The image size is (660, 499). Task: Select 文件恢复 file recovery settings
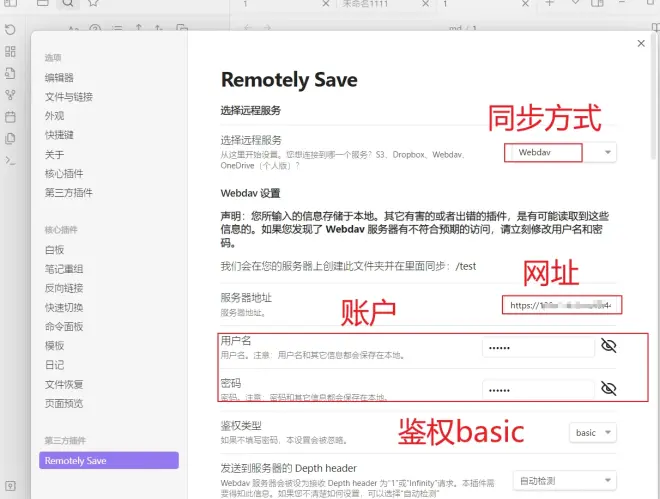point(64,384)
